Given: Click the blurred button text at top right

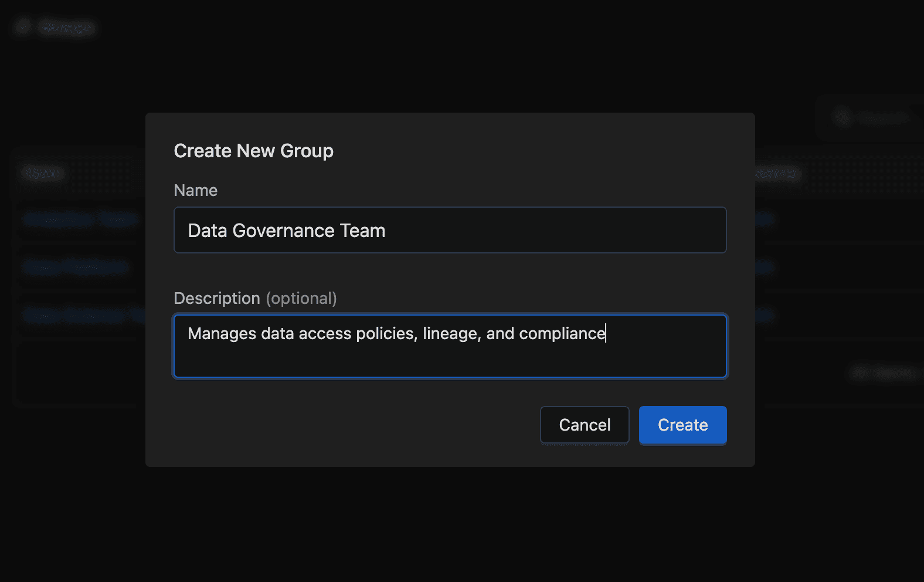Looking at the screenshot, I should click(x=882, y=118).
